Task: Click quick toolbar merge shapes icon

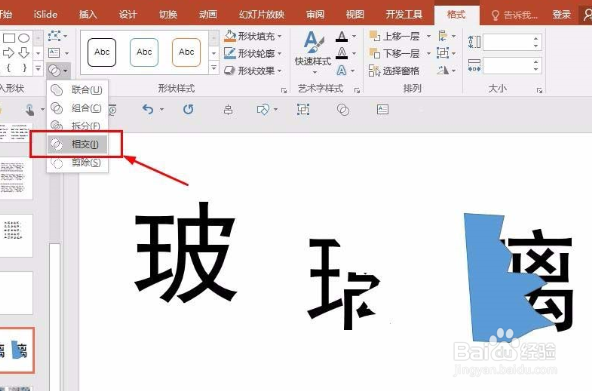Action: [x=343, y=110]
